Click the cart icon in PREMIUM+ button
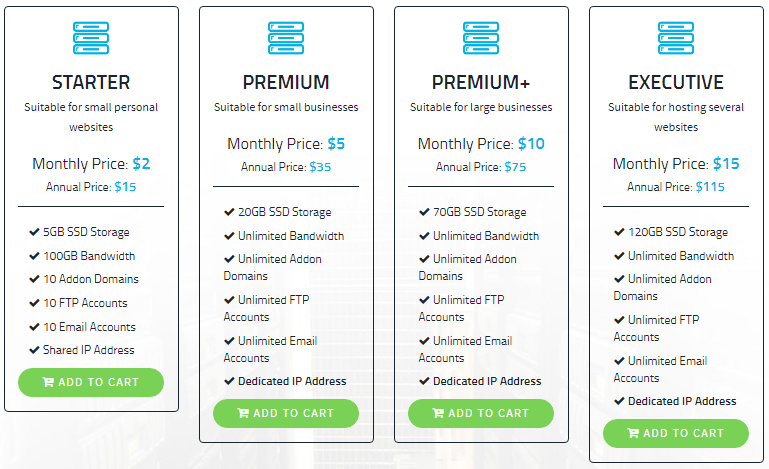This screenshot has height=469, width=769. click(438, 413)
